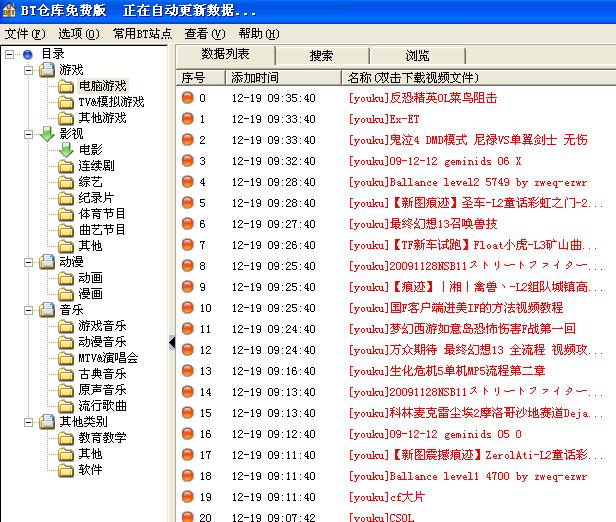Click the green arrow icon beside 电影
The height and width of the screenshot is (522, 616).
[x=66, y=150]
